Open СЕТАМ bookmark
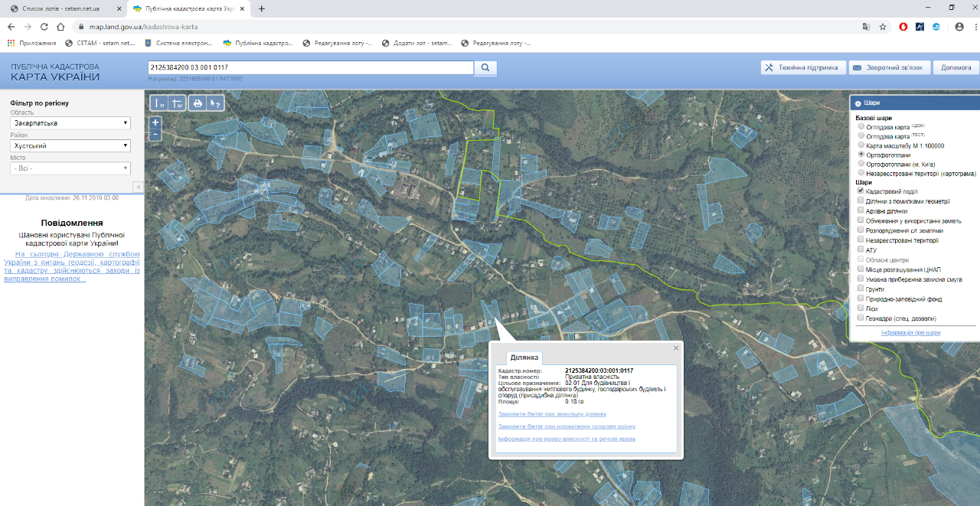 coord(100,43)
